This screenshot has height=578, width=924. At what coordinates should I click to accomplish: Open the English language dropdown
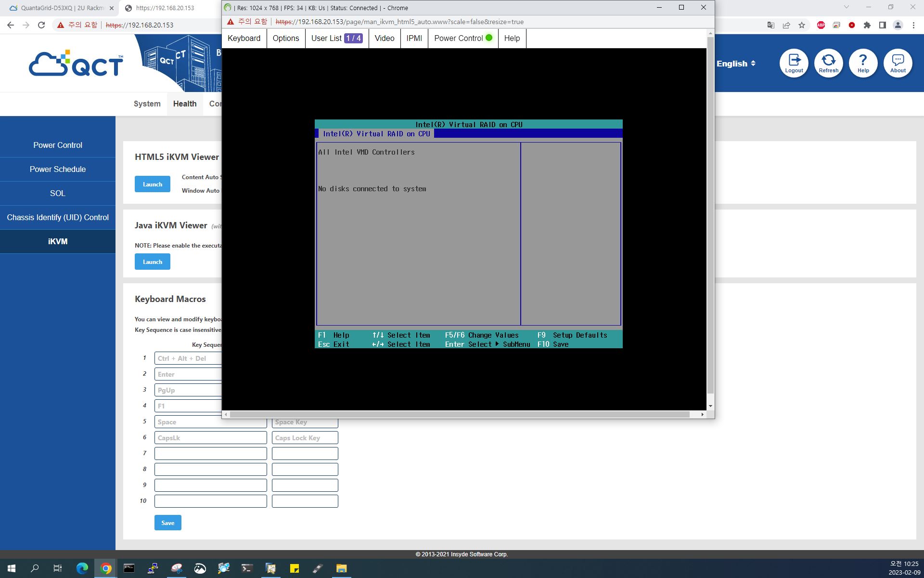click(736, 64)
